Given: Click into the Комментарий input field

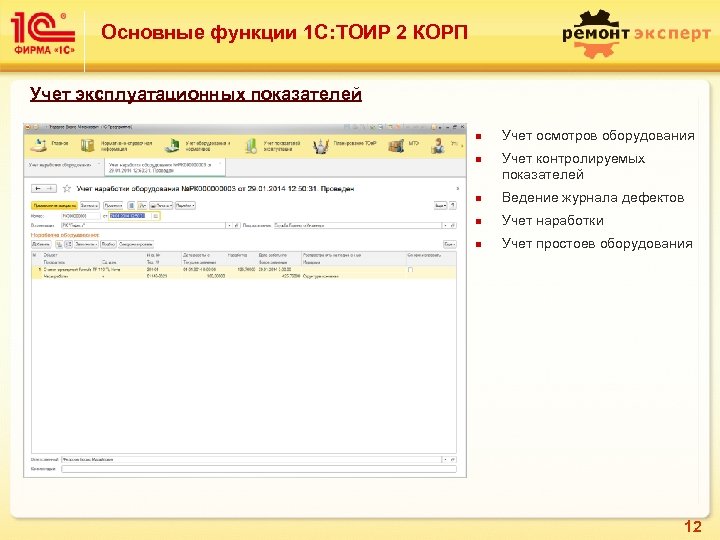Looking at the screenshot, I should point(259,469).
